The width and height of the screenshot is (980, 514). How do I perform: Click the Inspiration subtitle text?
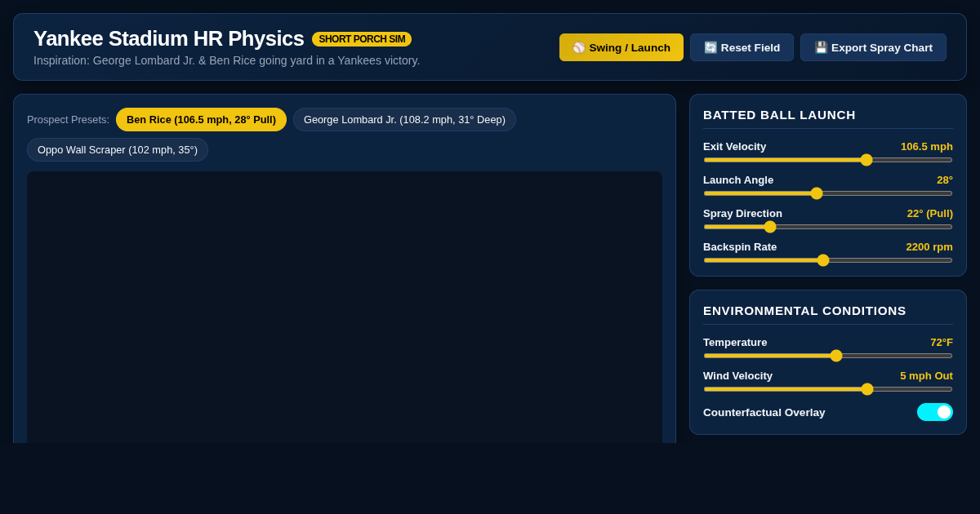[227, 60]
